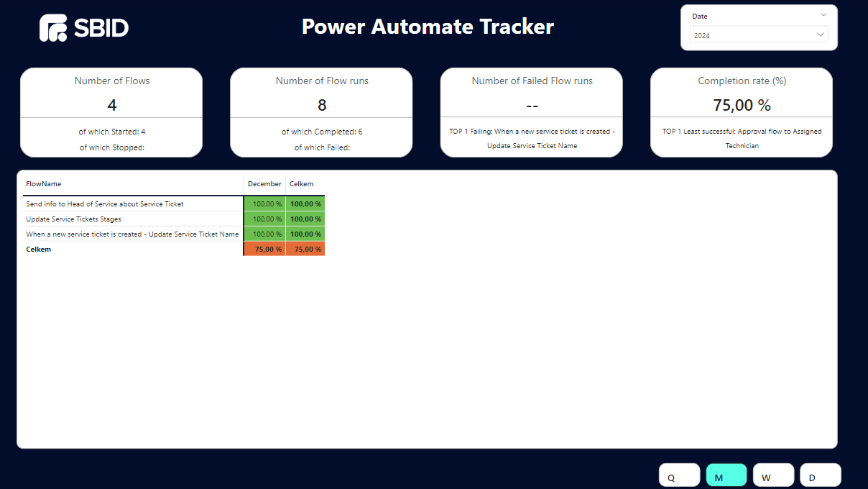Click the Celkem column header
Viewport: 868px width, 489px height.
click(x=301, y=184)
